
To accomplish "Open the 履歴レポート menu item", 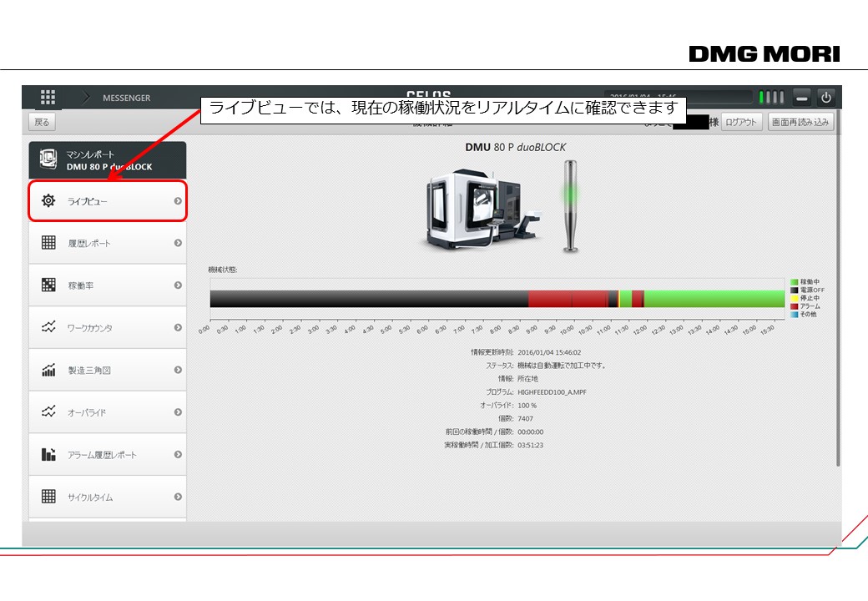I will (108, 243).
